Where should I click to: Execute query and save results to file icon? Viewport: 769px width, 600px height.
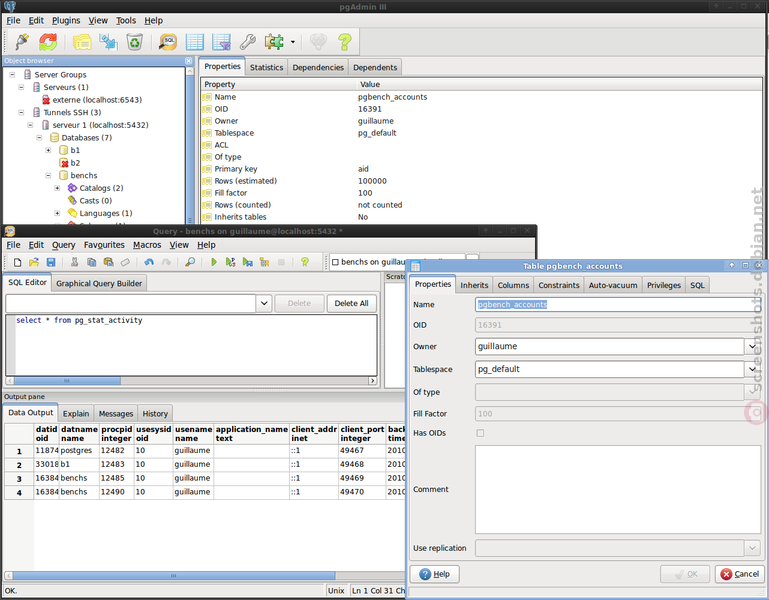point(248,262)
